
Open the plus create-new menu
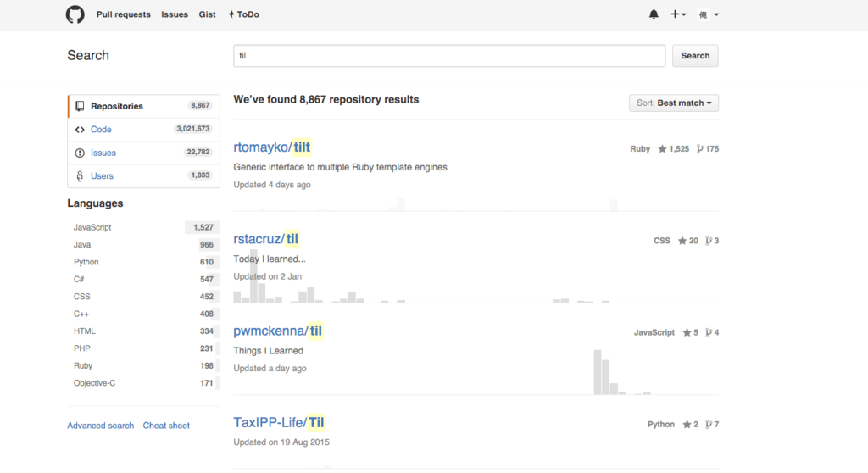678,14
